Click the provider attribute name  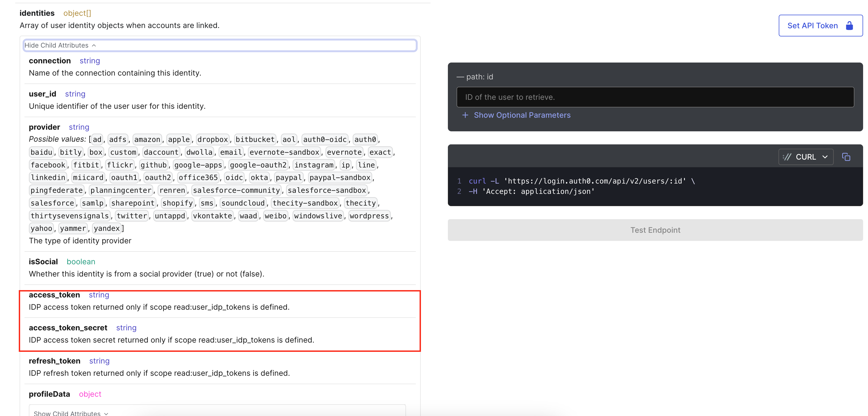(x=44, y=127)
